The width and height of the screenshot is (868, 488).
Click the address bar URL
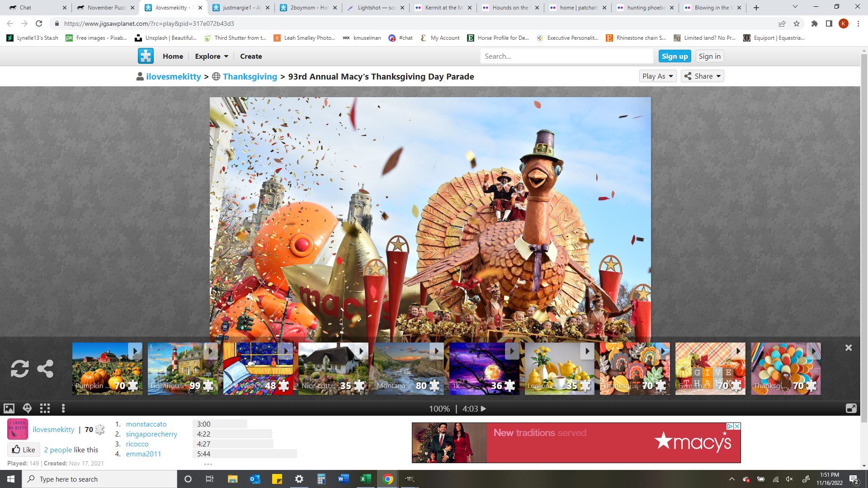pos(149,23)
